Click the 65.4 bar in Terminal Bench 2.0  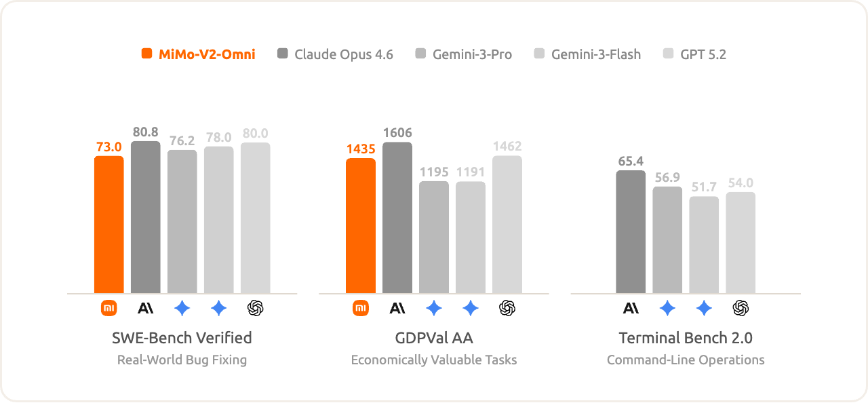tap(631, 231)
